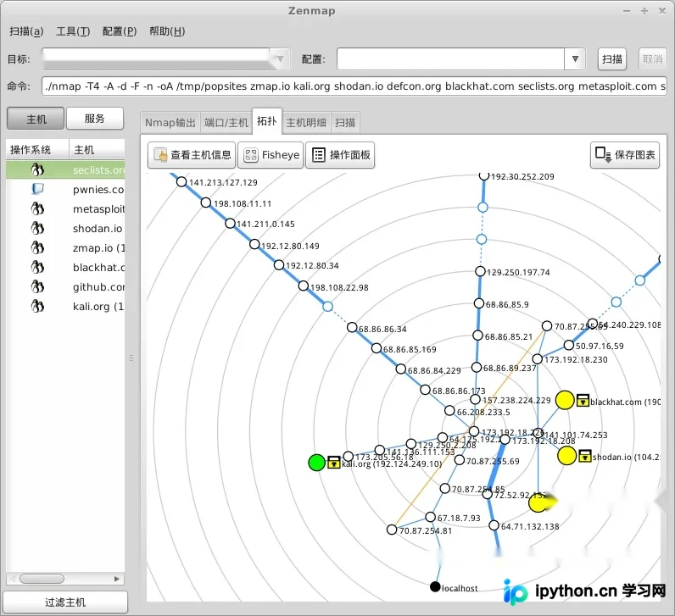Toggle Fisheye view mode
Viewport: 675px width, 616px height.
(x=271, y=155)
